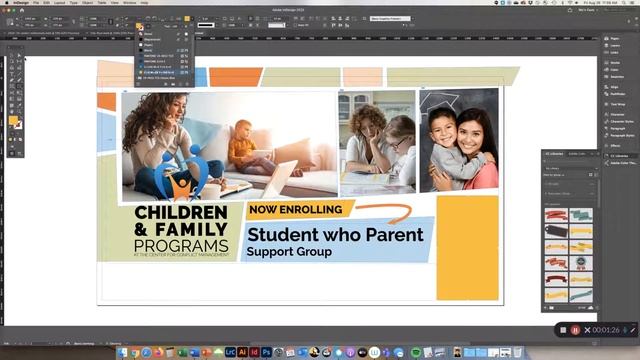Screen dimensions: 640x360
Task: Open the Layers panel
Action: tap(614, 45)
